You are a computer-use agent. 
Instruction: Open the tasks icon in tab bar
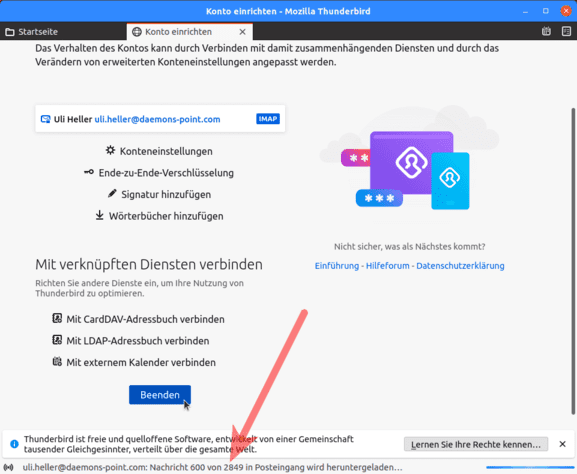pos(566,32)
